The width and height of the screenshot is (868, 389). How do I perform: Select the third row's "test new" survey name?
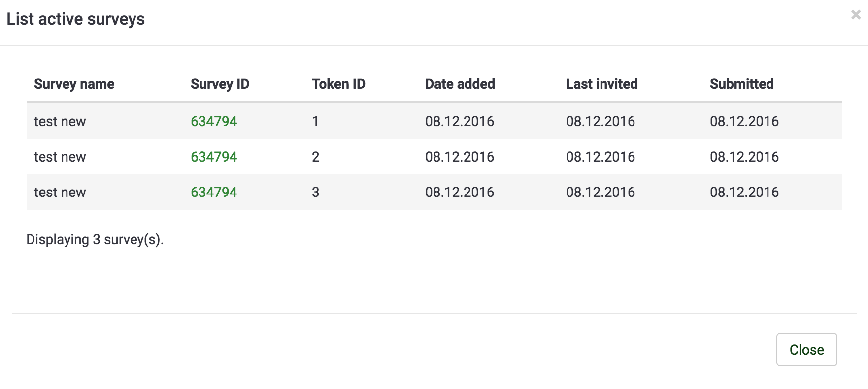[60, 192]
